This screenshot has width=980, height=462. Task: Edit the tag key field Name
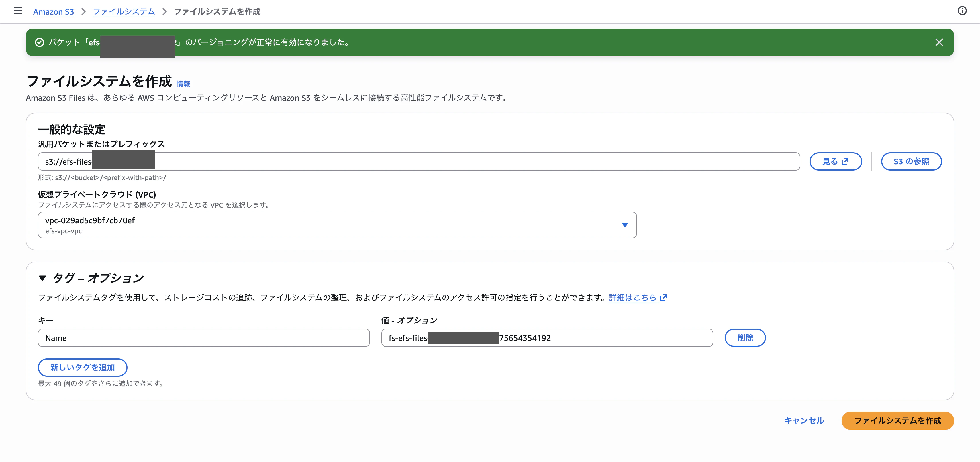[203, 338]
